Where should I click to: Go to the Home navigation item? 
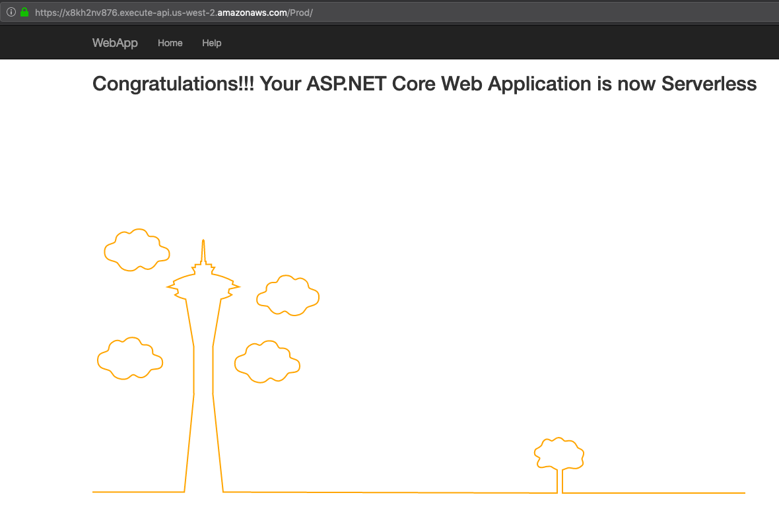point(170,43)
